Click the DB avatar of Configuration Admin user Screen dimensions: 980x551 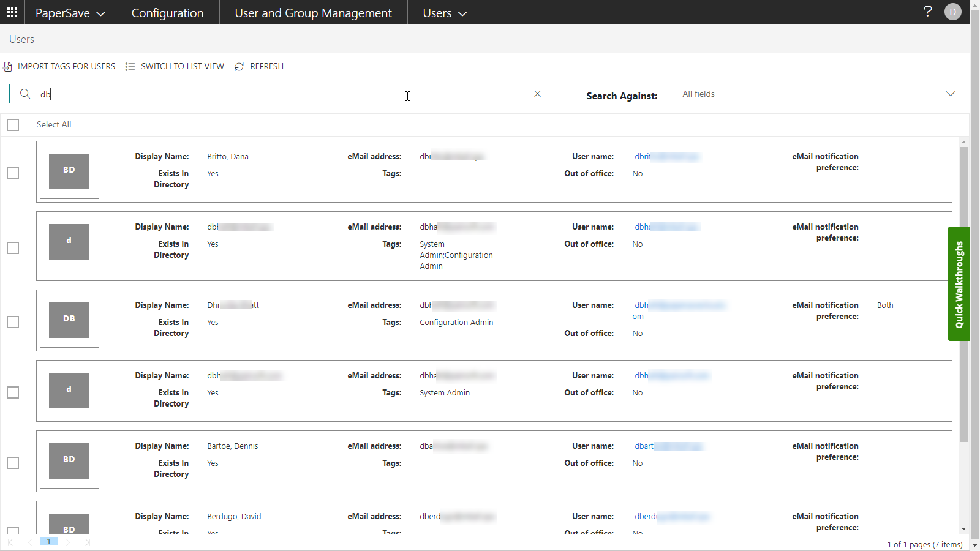tap(69, 320)
